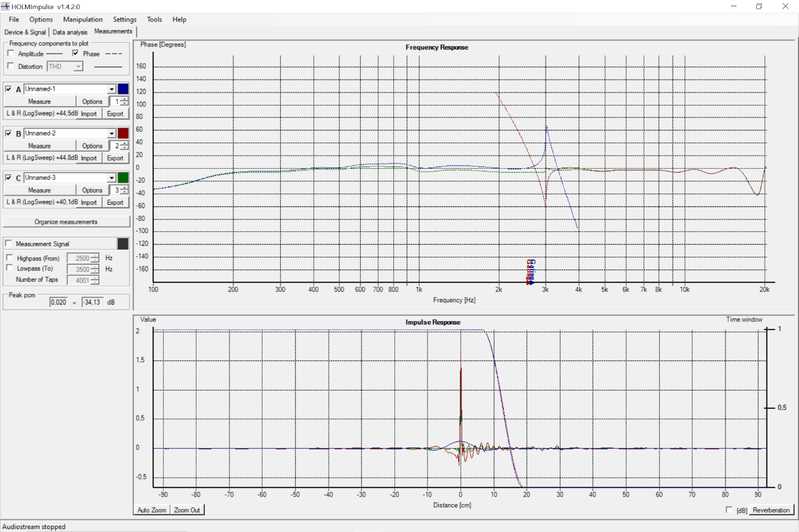Click the red color swatch for measurement B

coord(123,133)
